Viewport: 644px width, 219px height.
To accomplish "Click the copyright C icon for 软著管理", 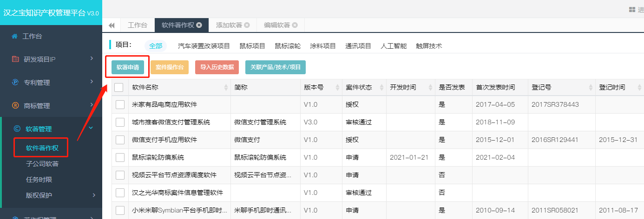I will (x=17, y=129).
